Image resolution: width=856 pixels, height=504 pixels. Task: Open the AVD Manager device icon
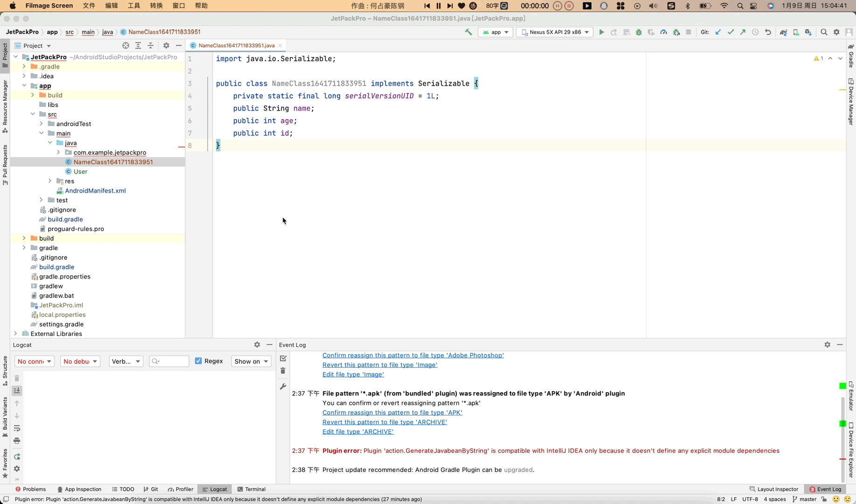tap(796, 32)
